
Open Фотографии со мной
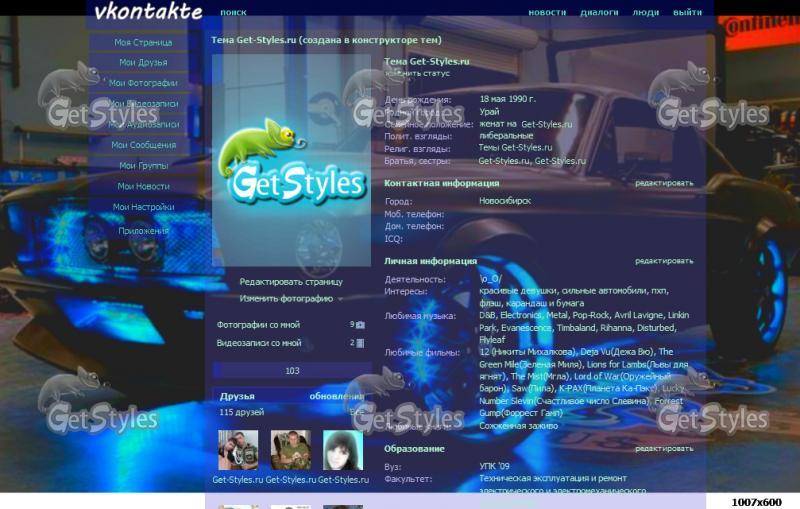(258, 324)
